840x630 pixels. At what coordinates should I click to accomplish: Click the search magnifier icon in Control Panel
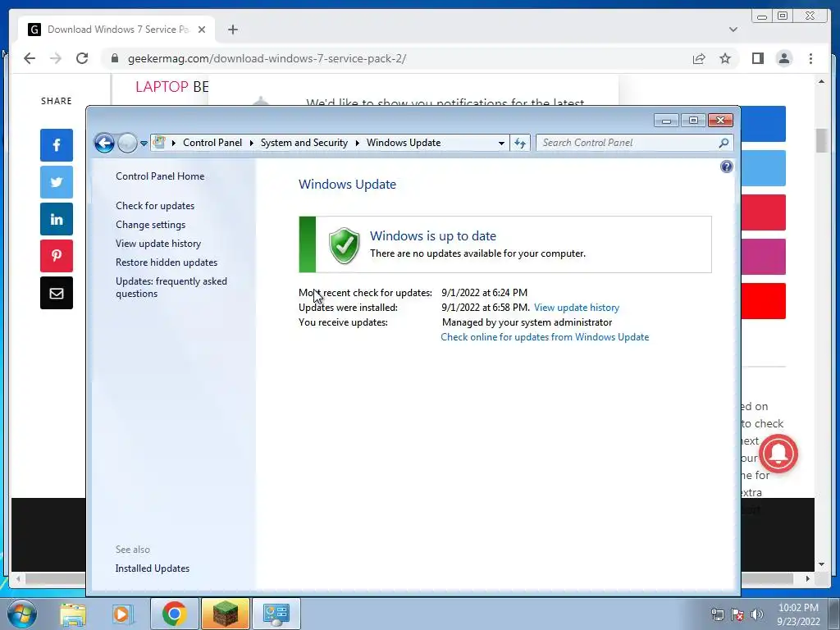pos(724,143)
